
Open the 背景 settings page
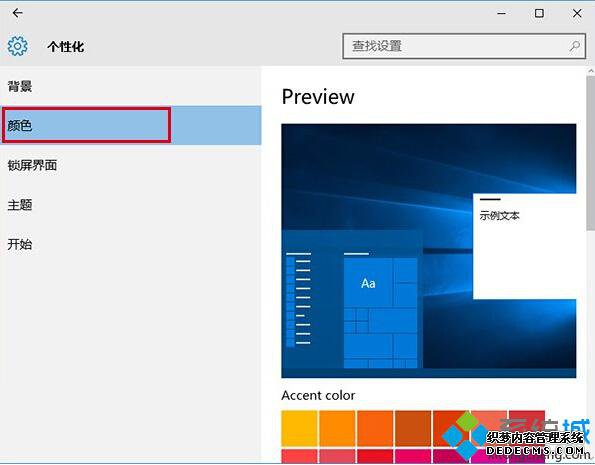20,86
